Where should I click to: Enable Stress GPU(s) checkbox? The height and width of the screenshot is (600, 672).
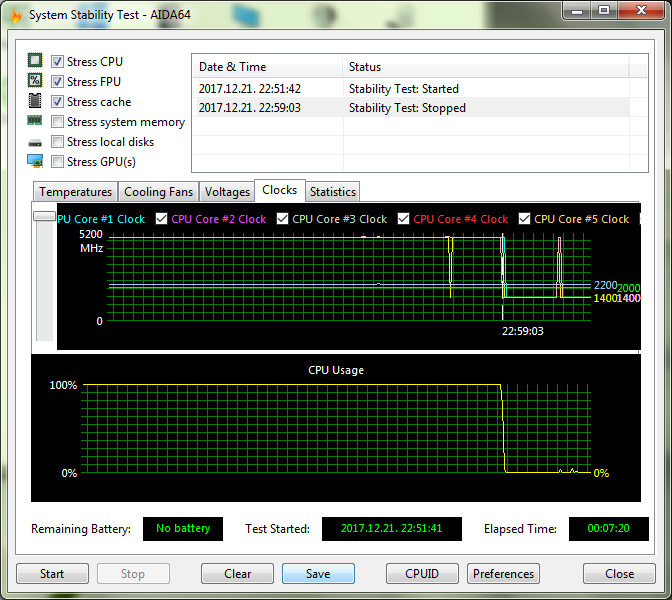[x=57, y=162]
